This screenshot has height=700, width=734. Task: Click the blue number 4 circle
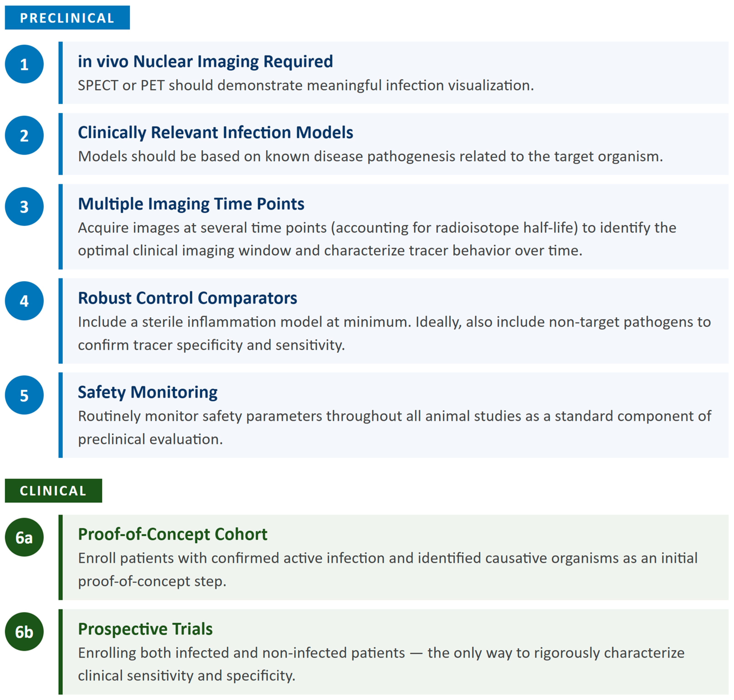[x=24, y=301]
